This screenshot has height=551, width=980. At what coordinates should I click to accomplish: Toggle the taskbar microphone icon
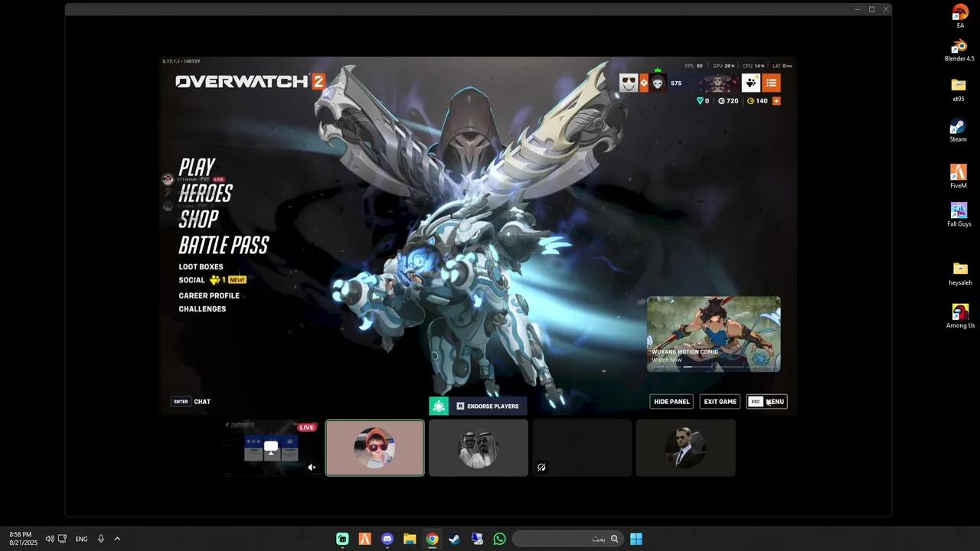pyautogui.click(x=100, y=539)
